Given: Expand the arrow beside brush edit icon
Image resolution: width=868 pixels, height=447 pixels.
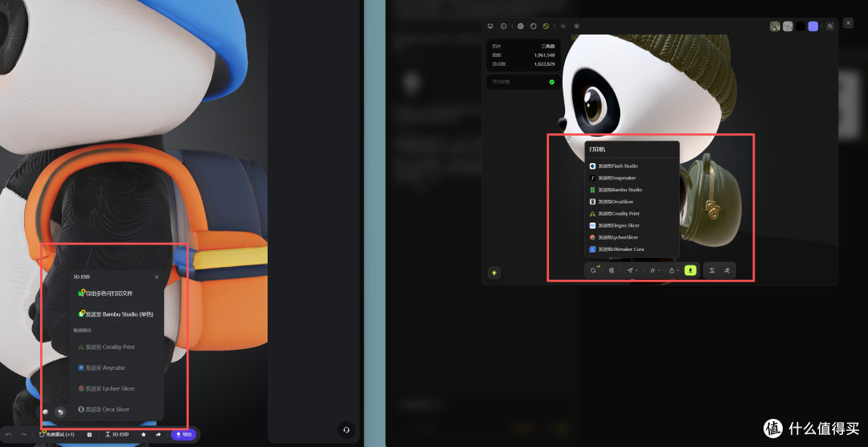Looking at the screenshot, I should click(659, 270).
